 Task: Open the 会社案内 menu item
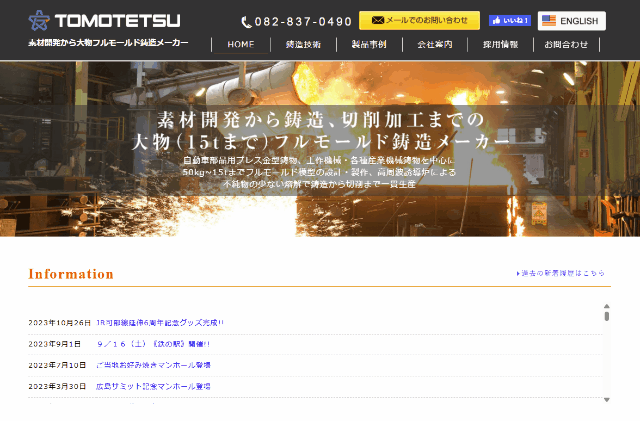[435, 45]
